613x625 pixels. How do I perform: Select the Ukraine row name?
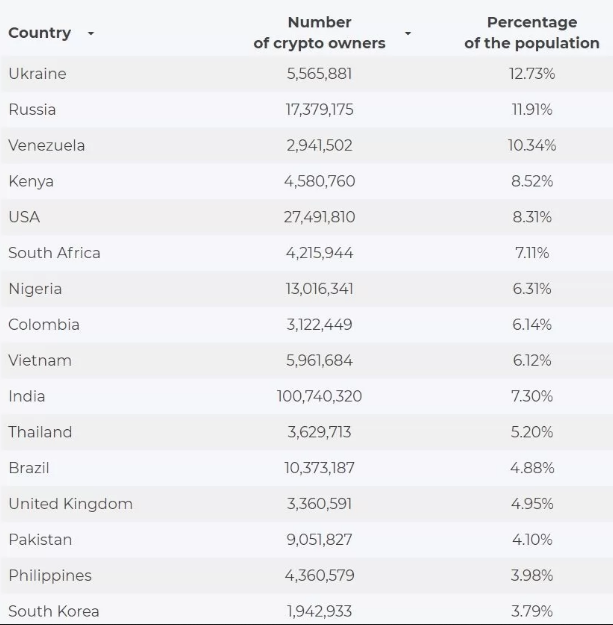click(37, 73)
